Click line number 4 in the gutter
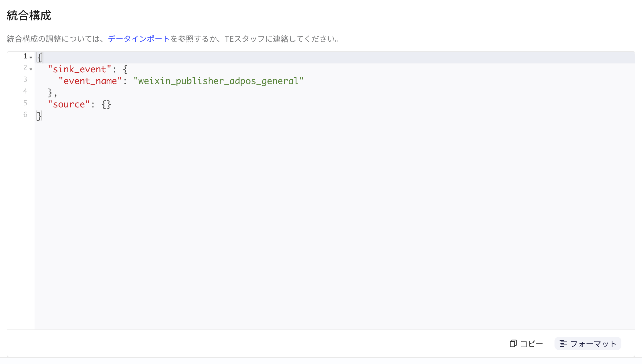642x364 pixels. [25, 91]
